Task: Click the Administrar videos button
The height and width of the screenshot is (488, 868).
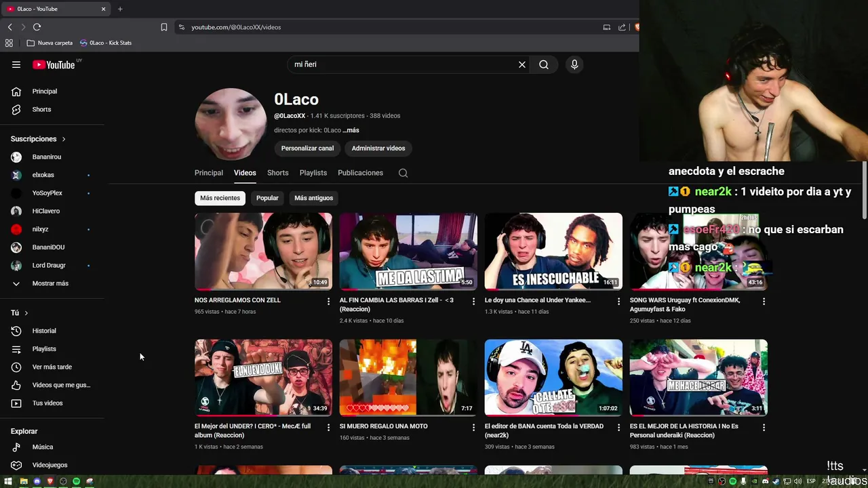Action: 378,148
